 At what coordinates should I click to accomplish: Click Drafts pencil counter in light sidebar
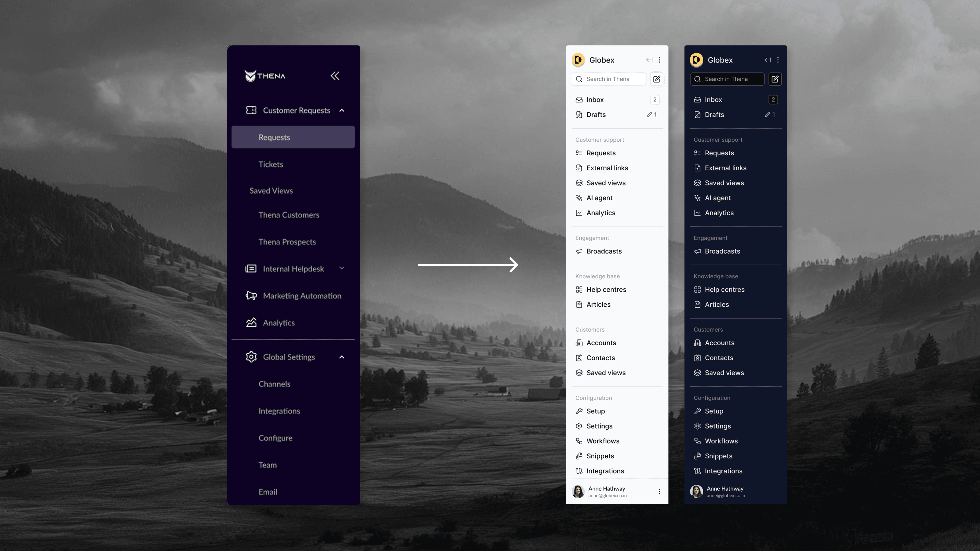tap(651, 115)
